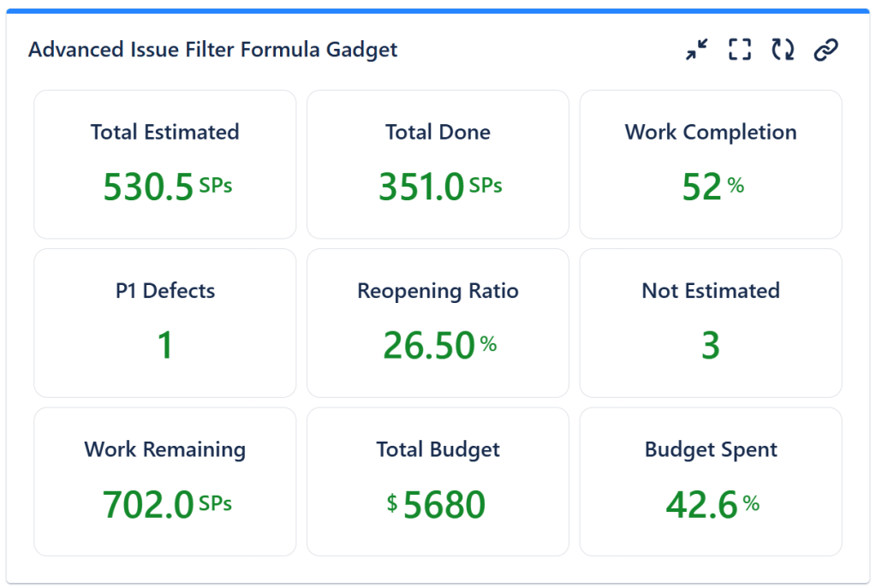Screen dimensions: 876x588
Task: Click the $5680 budget value
Action: (x=437, y=505)
